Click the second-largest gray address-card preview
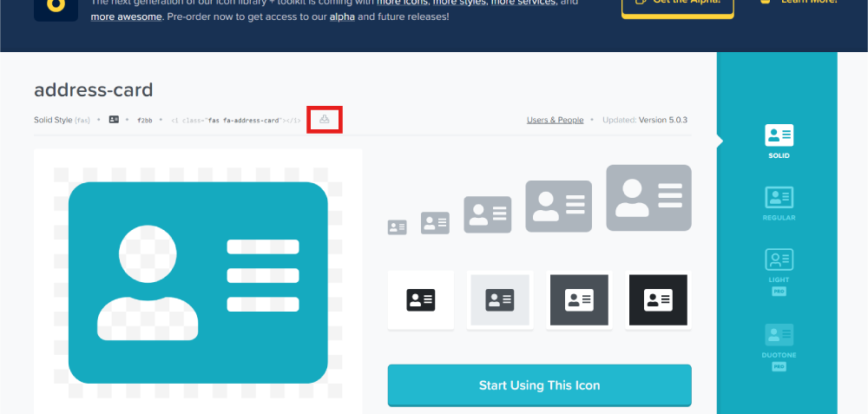The image size is (868, 414). pyautogui.click(x=558, y=207)
